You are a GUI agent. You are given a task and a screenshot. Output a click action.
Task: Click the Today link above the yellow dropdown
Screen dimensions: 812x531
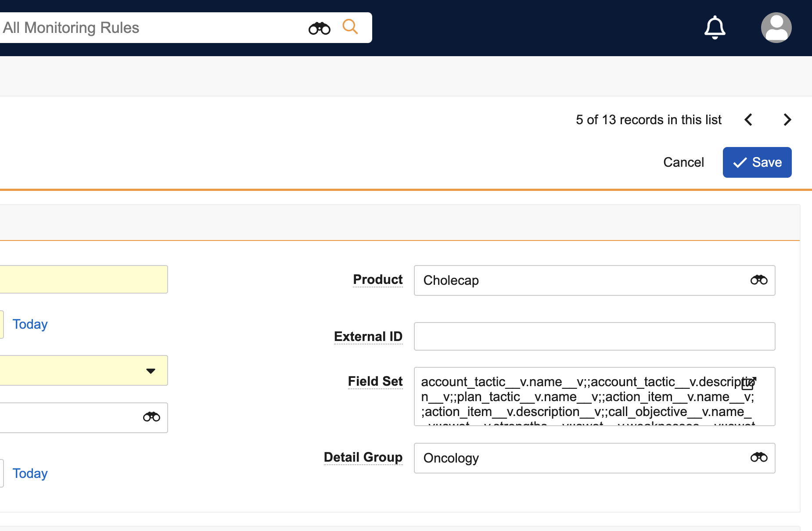click(30, 324)
